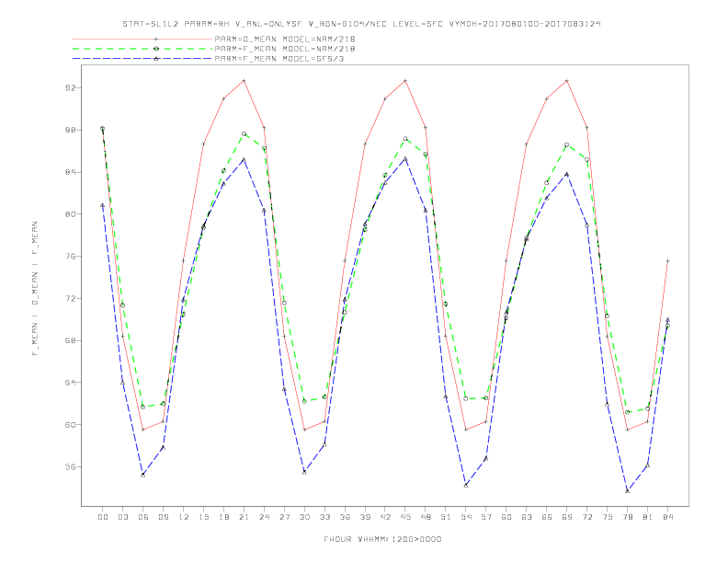
Task: Select legend entry PARM=F_MEAN MODEL=NAM/218
Action: click(x=285, y=49)
